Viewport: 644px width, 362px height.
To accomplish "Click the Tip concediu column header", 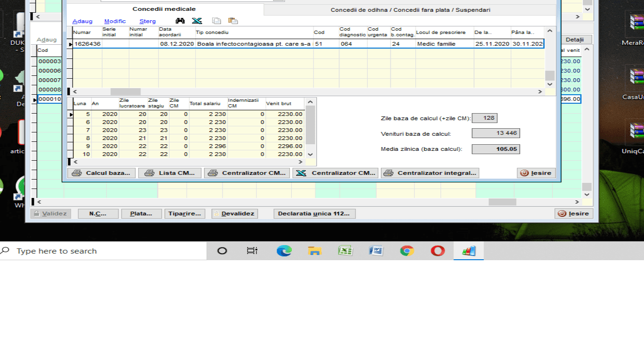I will click(x=255, y=33).
